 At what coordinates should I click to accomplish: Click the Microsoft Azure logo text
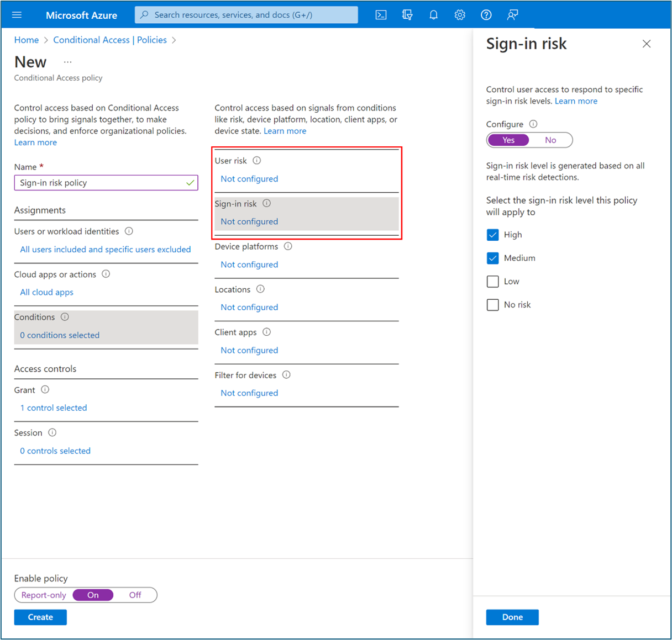click(x=81, y=15)
